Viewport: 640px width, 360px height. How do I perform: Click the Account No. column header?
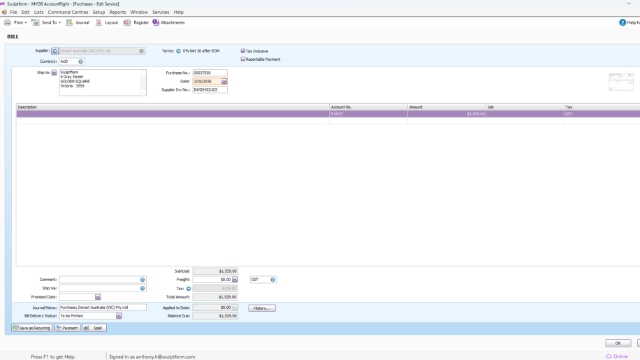[x=368, y=107]
